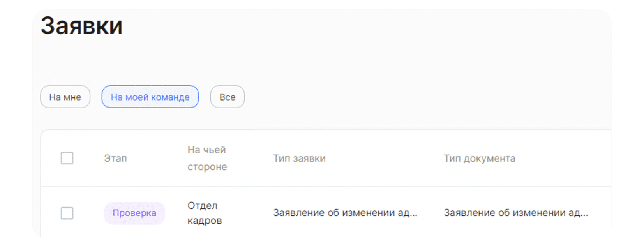
Task: Check the checkbox for the Проверка row
Action: [x=67, y=213]
